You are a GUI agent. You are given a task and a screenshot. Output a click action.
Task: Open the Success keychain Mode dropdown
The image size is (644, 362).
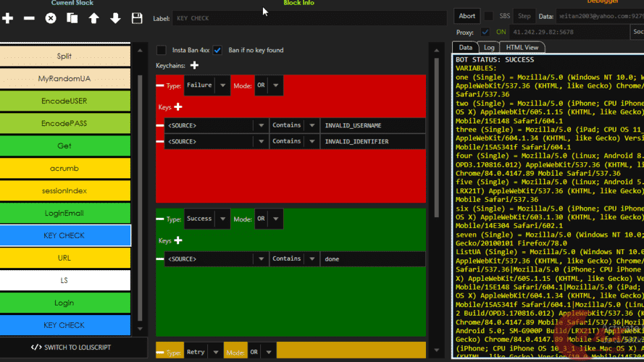(276, 219)
